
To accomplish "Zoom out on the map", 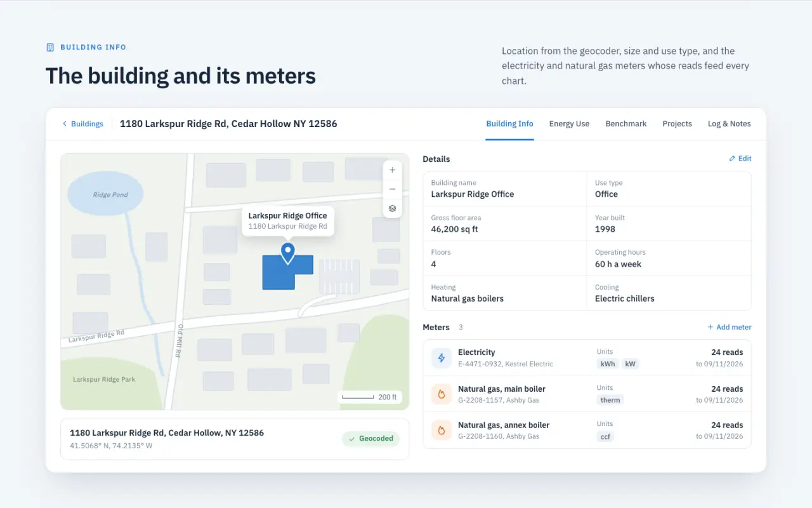I will coord(392,189).
